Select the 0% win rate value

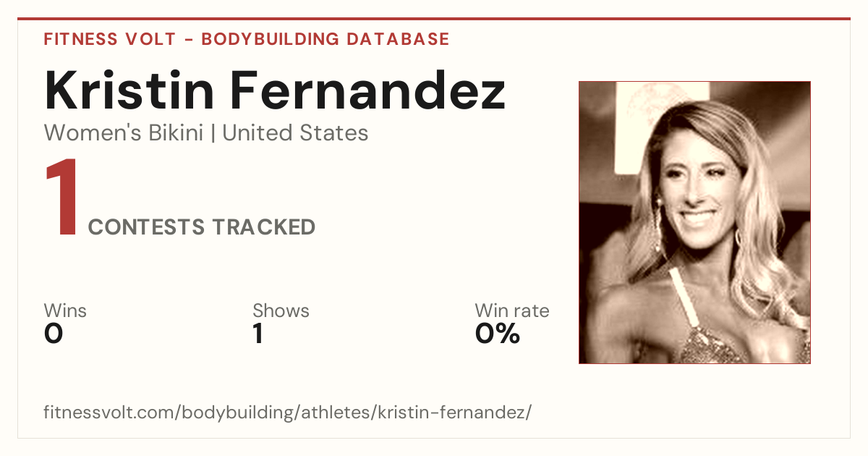point(498,334)
